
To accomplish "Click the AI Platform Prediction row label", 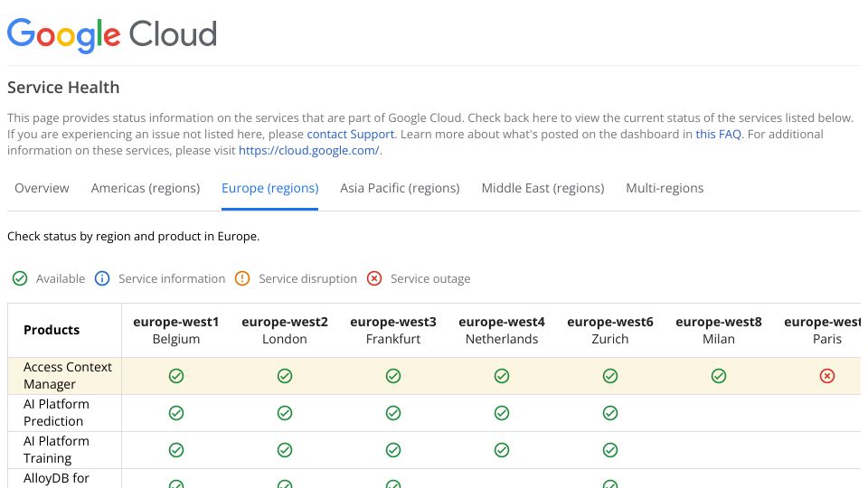I will point(56,413).
